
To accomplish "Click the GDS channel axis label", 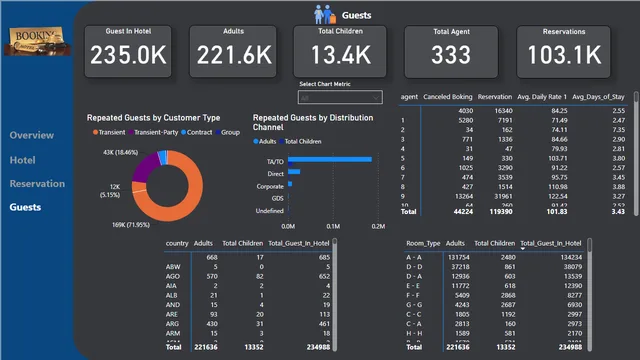I will tap(278, 198).
